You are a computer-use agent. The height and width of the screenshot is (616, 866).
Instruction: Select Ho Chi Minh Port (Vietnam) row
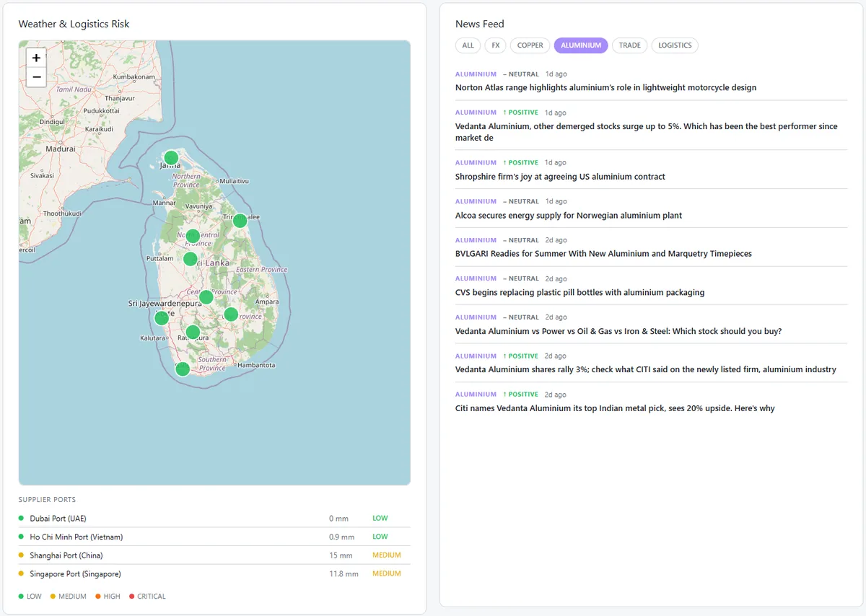214,537
